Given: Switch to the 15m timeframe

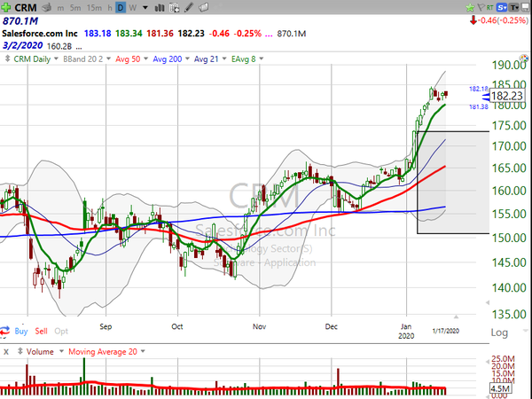Looking at the screenshot, I should [94, 8].
